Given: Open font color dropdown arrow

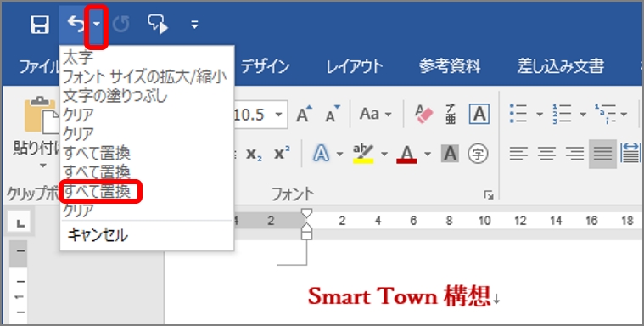Looking at the screenshot, I should pos(428,155).
